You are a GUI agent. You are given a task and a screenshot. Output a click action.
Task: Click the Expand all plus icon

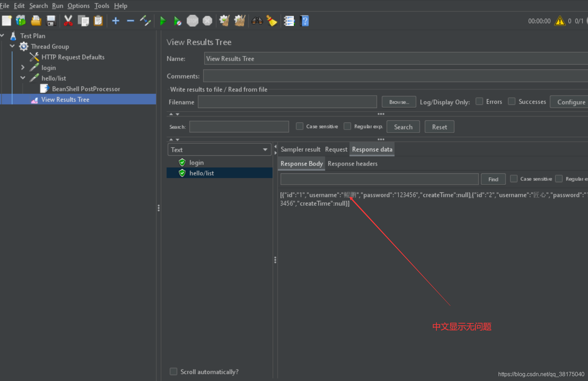[x=116, y=21]
